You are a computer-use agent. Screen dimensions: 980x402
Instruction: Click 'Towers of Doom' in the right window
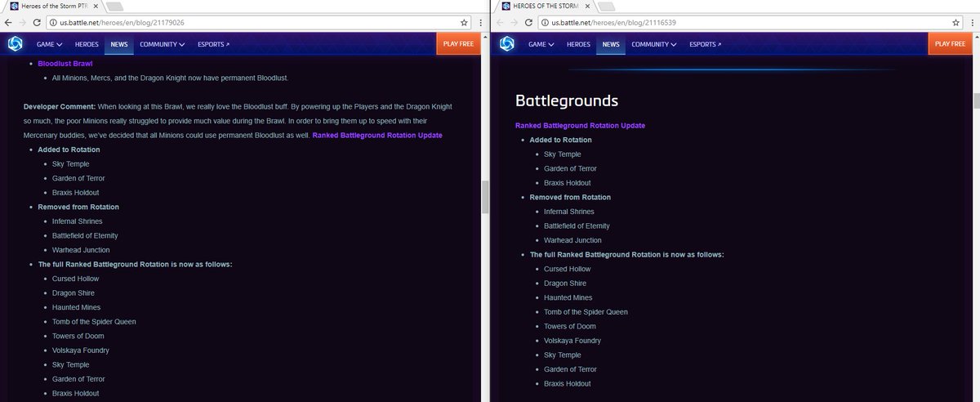point(570,327)
